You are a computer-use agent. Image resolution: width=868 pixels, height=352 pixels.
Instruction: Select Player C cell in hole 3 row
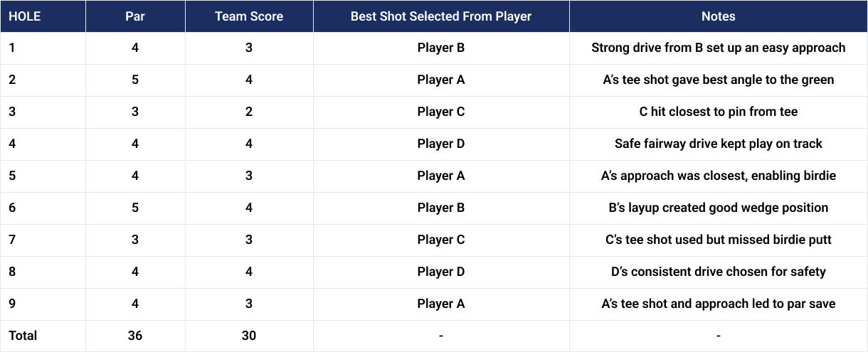[441, 112]
